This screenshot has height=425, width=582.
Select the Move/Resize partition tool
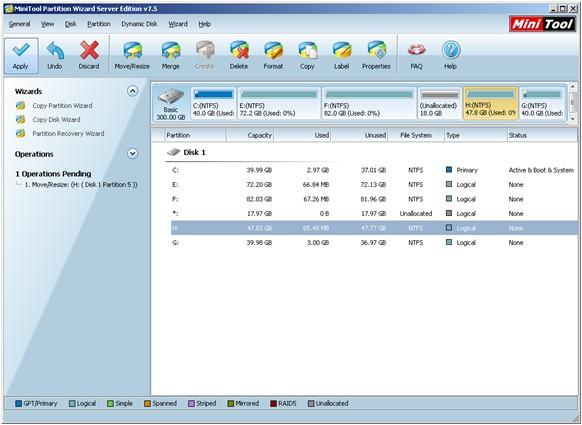(x=132, y=56)
